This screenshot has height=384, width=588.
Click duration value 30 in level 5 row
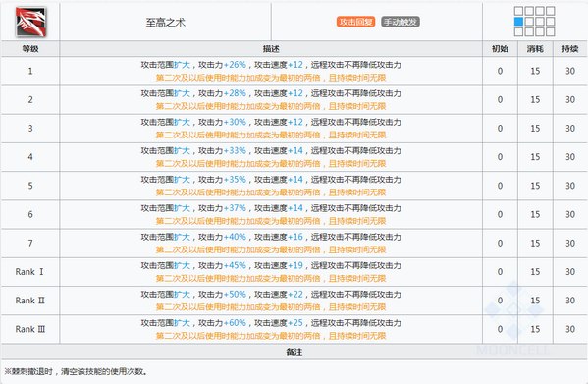click(x=570, y=186)
